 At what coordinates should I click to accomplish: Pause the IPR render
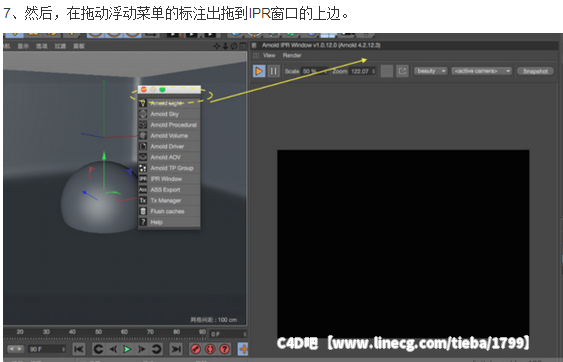click(273, 71)
